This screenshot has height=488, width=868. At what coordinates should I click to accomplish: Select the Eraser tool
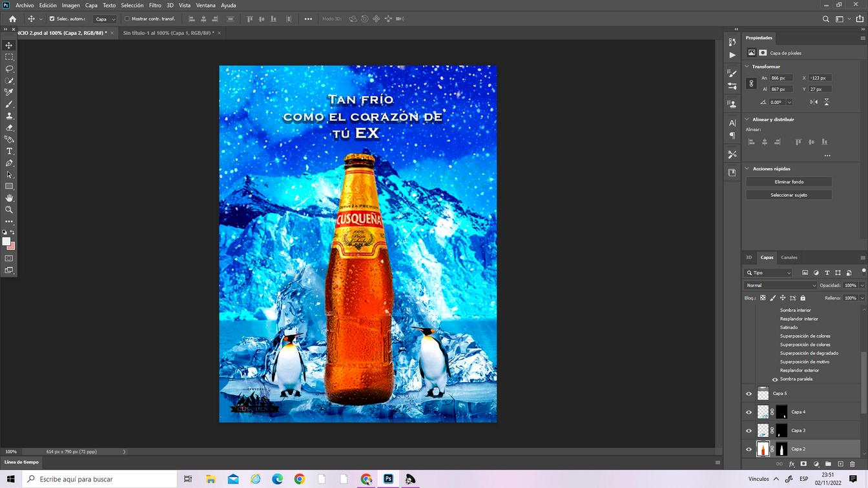tap(9, 128)
